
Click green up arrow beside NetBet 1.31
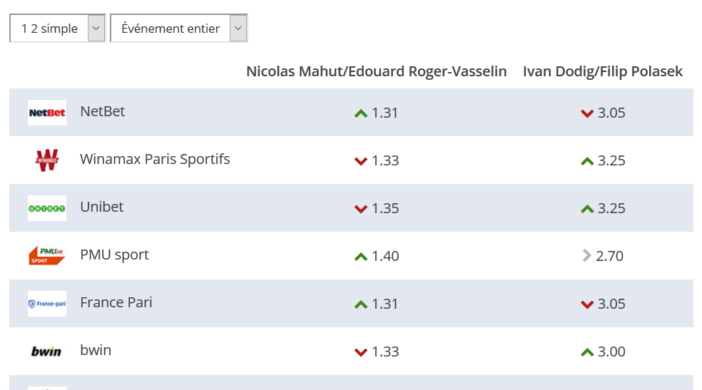[361, 113]
